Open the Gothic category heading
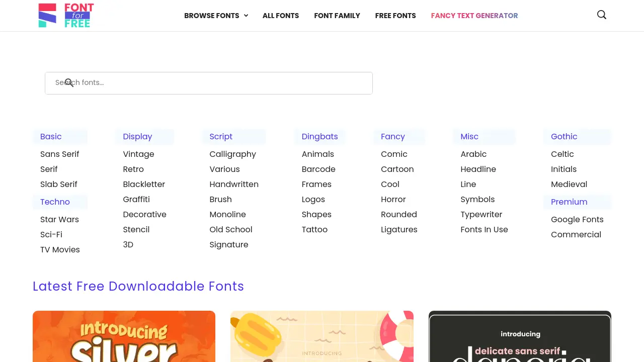Screen dimensions: 644x362 pyautogui.click(x=564, y=136)
